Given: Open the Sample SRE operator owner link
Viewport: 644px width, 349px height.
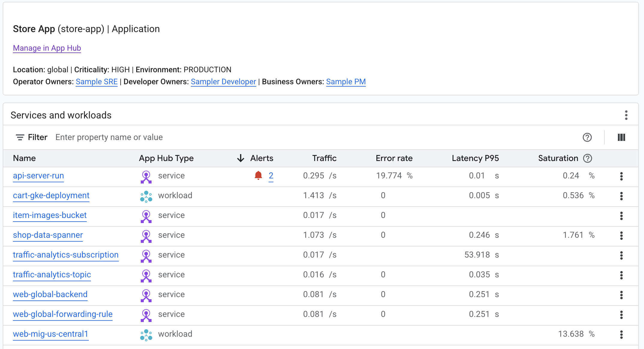Looking at the screenshot, I should click(96, 82).
